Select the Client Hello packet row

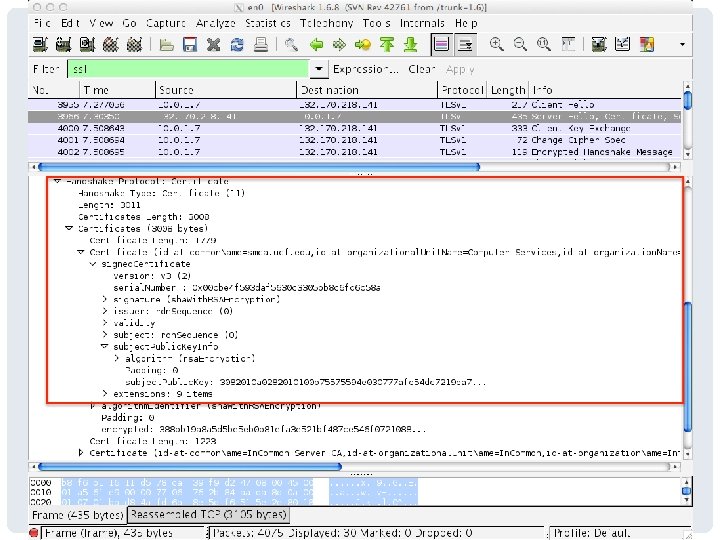point(354,105)
